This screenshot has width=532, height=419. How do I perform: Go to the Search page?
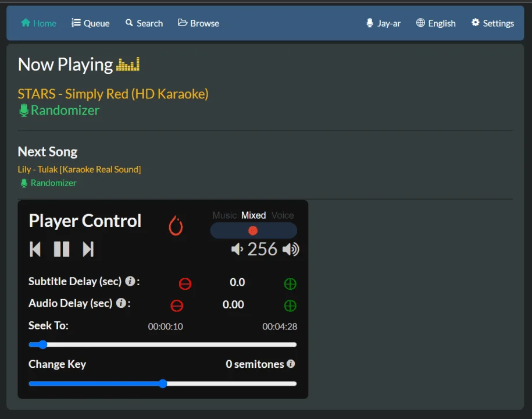[144, 23]
